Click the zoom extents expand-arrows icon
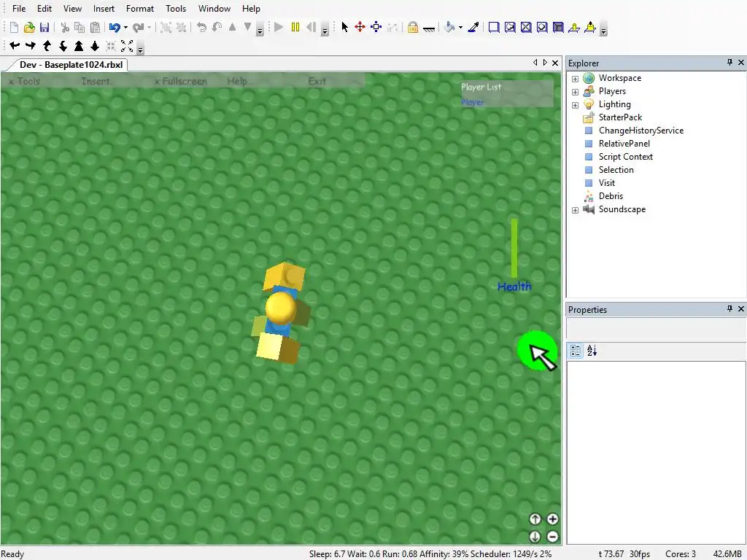The width and height of the screenshot is (747, 560). click(127, 46)
